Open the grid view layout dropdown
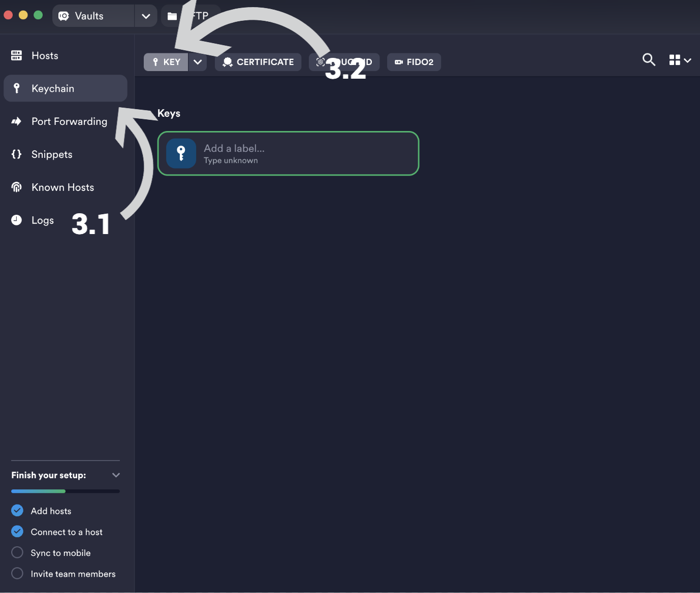 680,60
